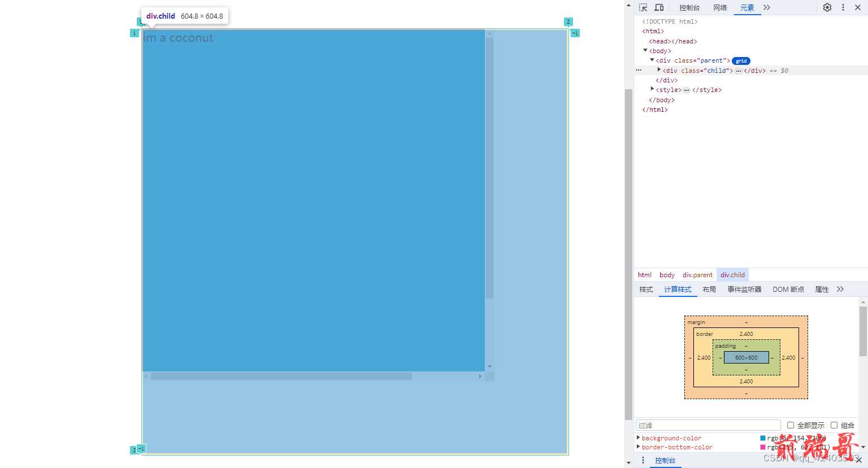
Task: Open DevTools customize three-dot menu
Action: point(843,7)
